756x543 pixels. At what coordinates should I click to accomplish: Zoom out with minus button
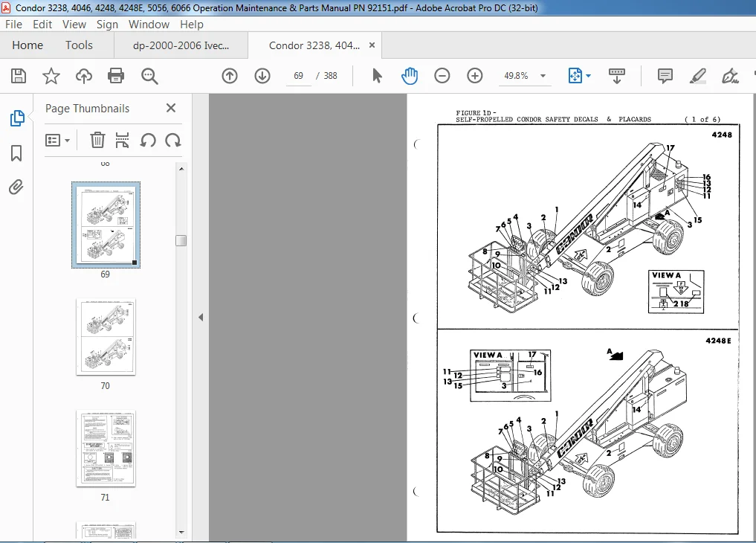[x=442, y=76]
